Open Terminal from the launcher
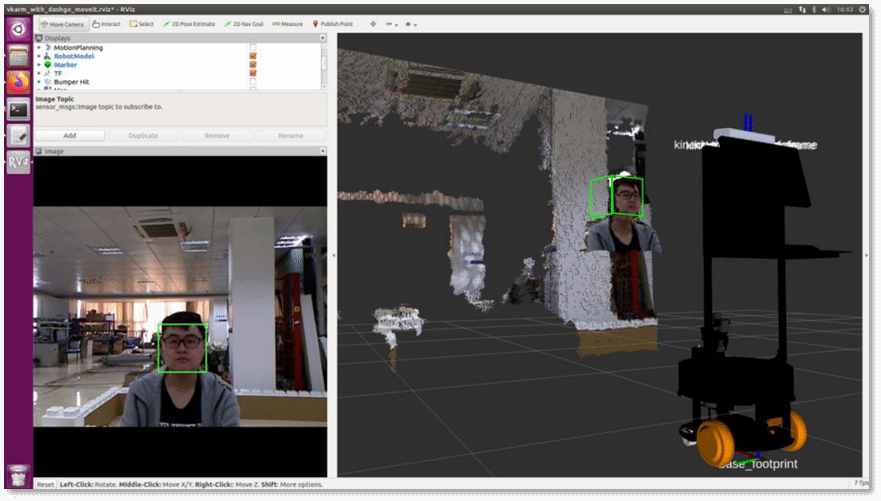 19,109
